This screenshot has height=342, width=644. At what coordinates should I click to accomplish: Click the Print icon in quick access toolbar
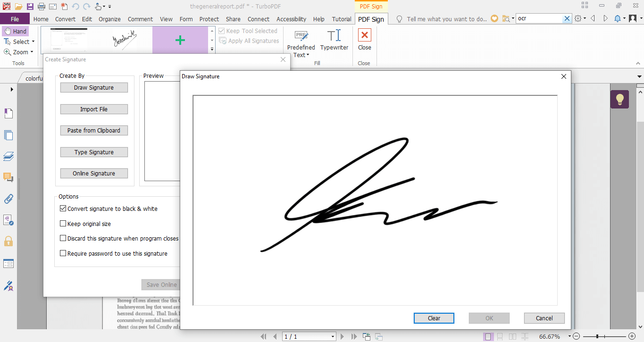42,6
